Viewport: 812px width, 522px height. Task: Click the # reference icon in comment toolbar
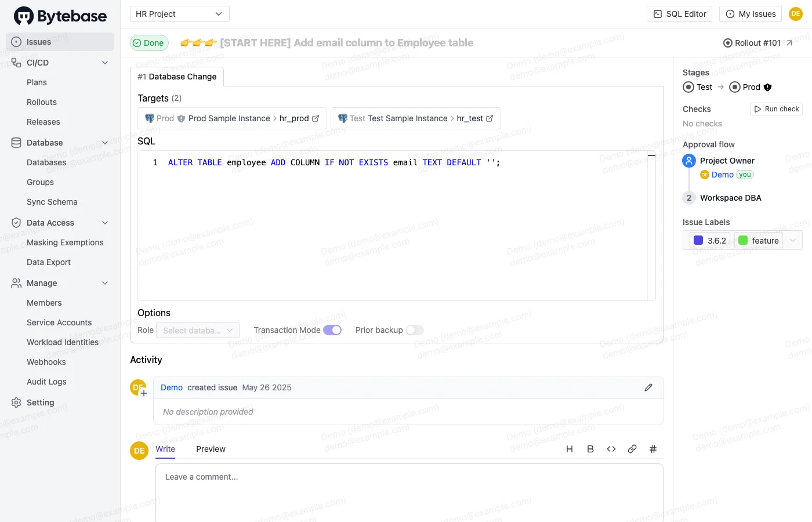[x=652, y=448]
